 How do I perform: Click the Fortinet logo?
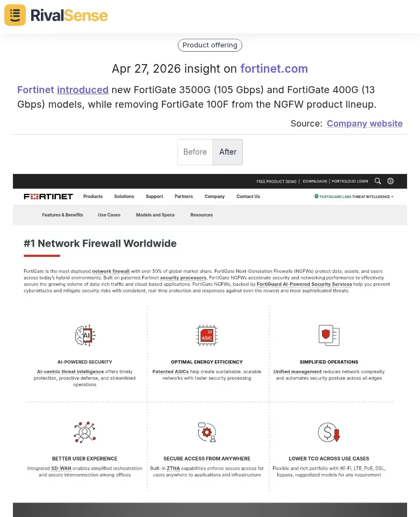(x=48, y=196)
